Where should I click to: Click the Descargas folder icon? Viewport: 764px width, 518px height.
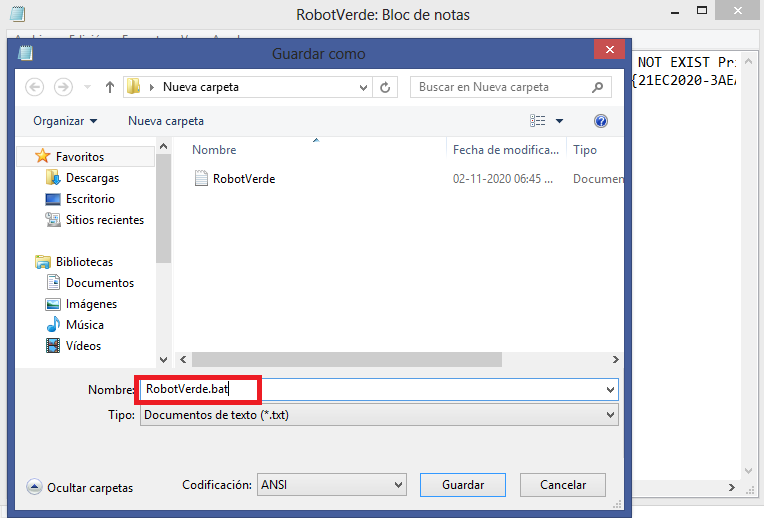coord(53,178)
